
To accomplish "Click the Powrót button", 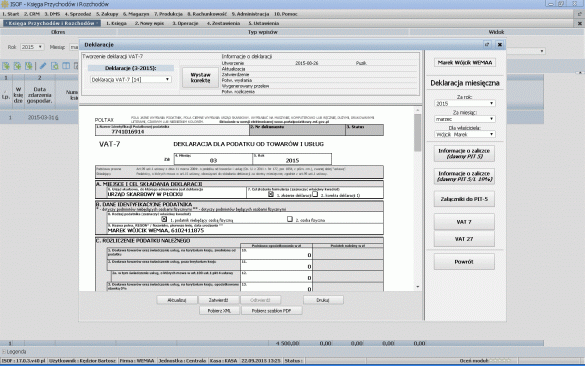I will [464, 262].
